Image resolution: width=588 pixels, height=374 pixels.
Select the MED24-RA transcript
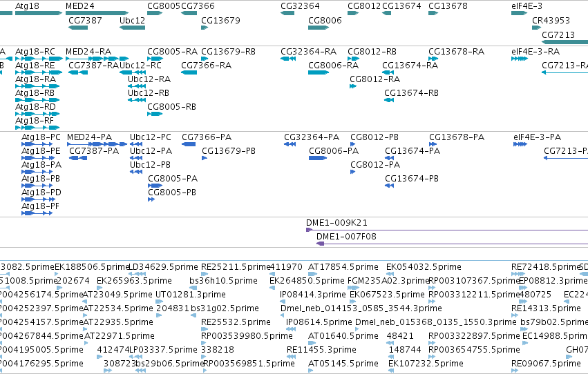(97, 59)
